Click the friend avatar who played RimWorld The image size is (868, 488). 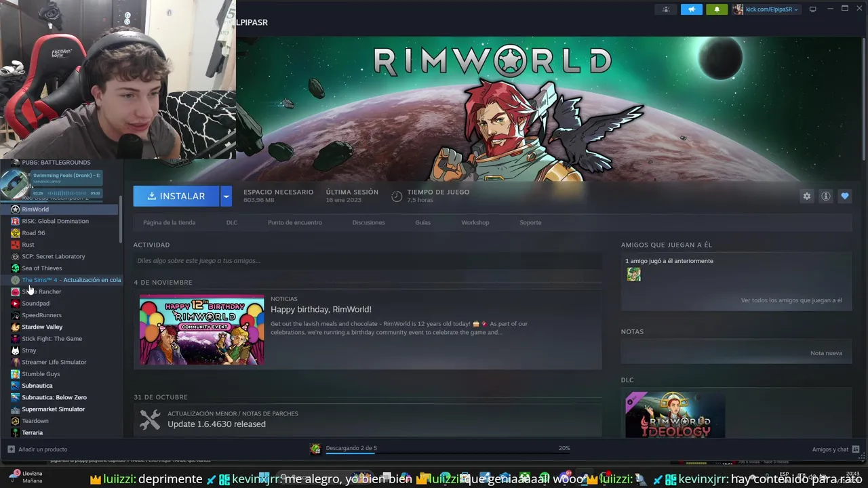point(633,274)
